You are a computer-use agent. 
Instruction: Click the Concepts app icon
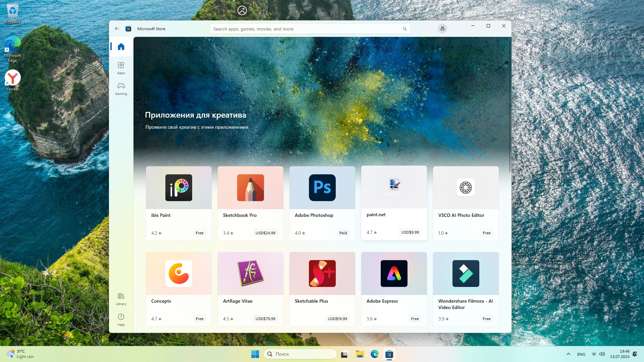tap(179, 274)
